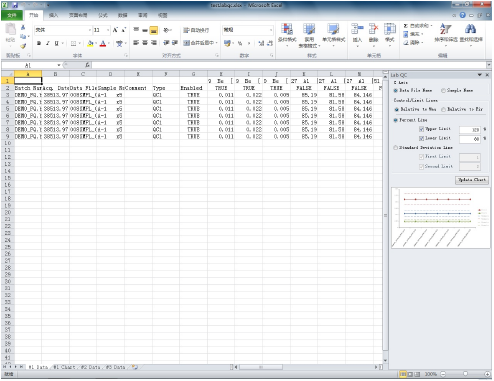Open the merge and center dropdown arrow
The height and width of the screenshot is (381, 494).
pos(217,43)
